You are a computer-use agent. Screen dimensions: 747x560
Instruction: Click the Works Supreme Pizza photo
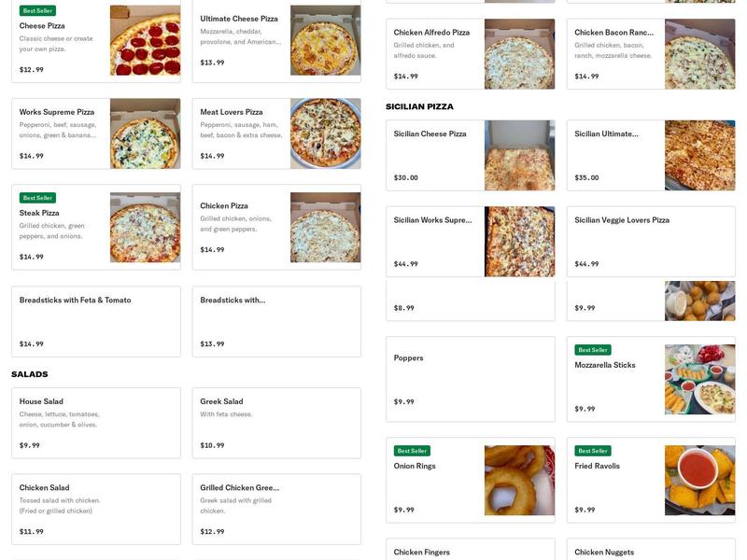(x=145, y=135)
